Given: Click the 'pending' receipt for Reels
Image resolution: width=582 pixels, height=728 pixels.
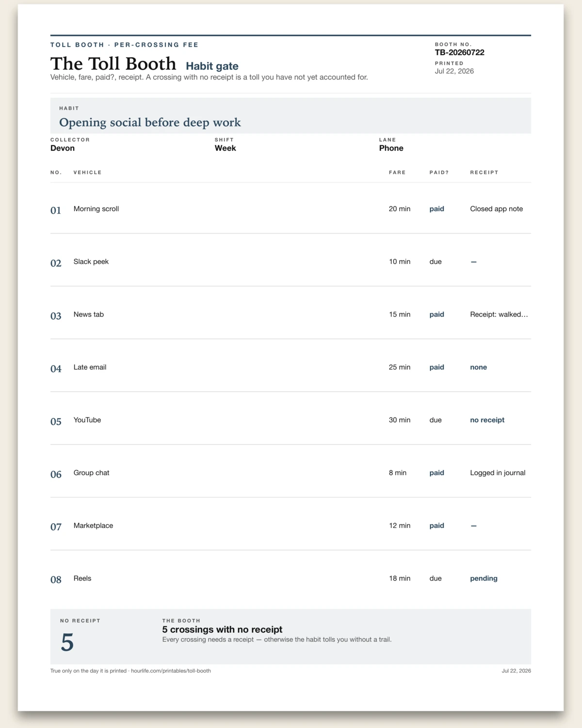Looking at the screenshot, I should (484, 579).
